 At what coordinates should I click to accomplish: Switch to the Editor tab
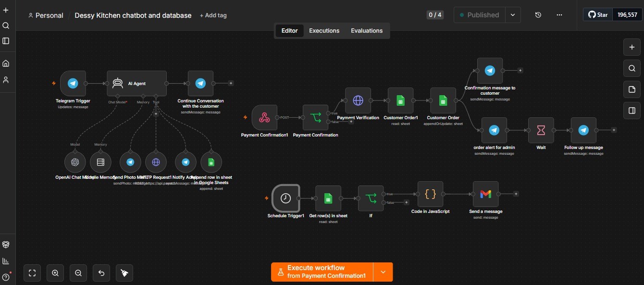click(x=289, y=31)
